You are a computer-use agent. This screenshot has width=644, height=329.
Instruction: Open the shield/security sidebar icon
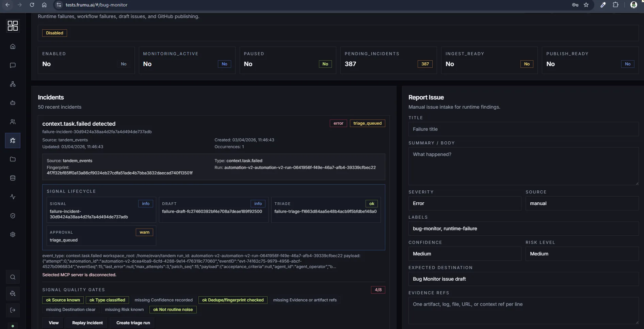13,216
